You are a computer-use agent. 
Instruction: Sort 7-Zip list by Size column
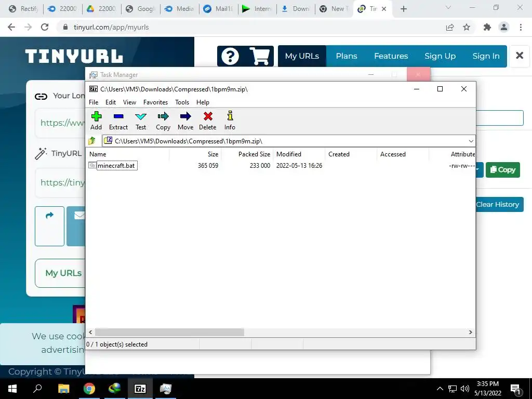[x=195, y=154]
